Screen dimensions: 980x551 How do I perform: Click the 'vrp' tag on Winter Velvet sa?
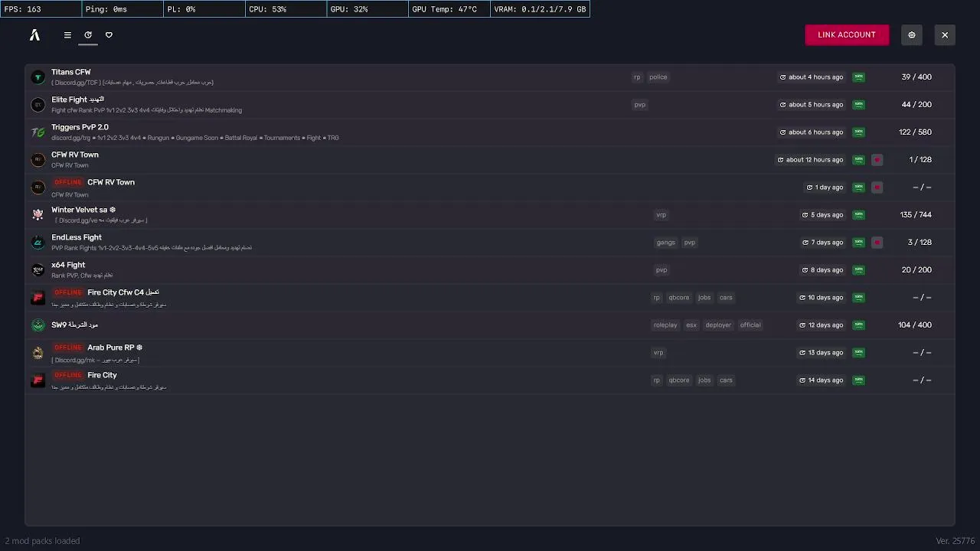coord(661,215)
